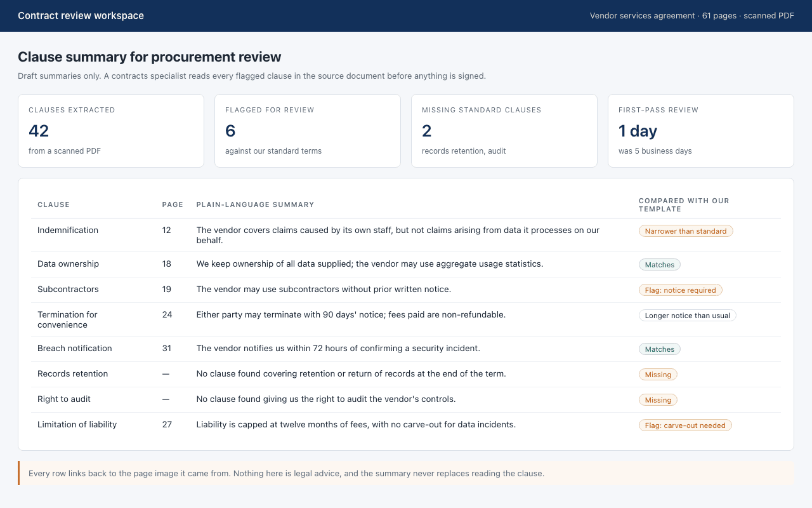Click the Vendor services agreement document label

691,16
